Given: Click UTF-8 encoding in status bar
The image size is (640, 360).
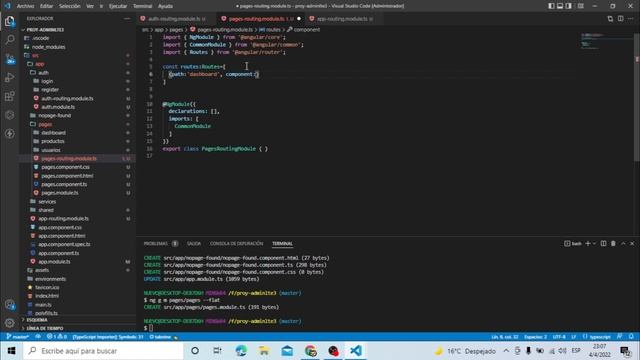Looking at the screenshot, I should point(559,337).
